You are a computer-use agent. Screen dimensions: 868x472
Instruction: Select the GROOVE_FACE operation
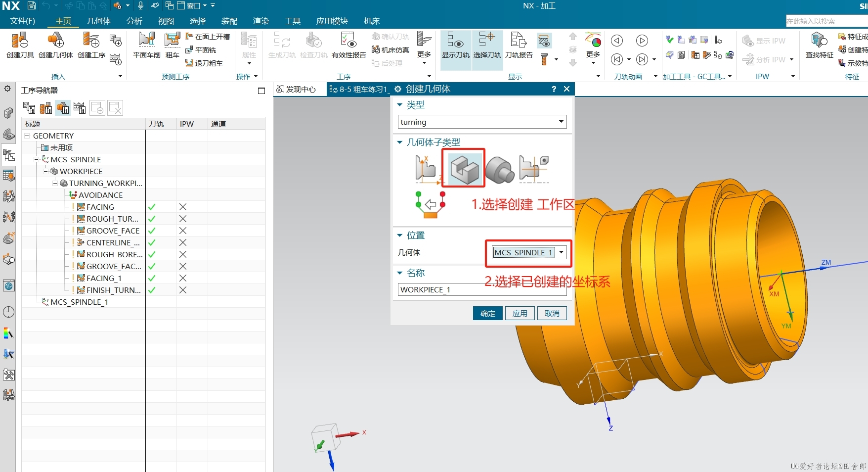pyautogui.click(x=113, y=231)
